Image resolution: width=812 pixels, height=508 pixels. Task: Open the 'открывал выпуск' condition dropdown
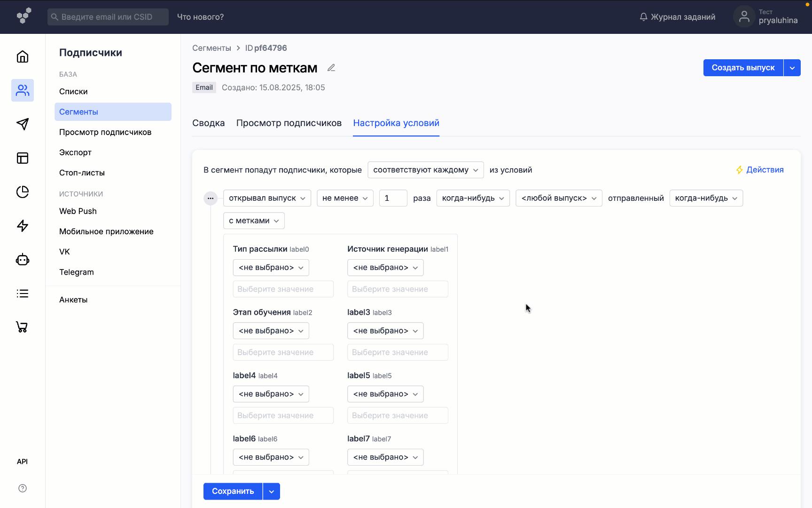coord(267,198)
